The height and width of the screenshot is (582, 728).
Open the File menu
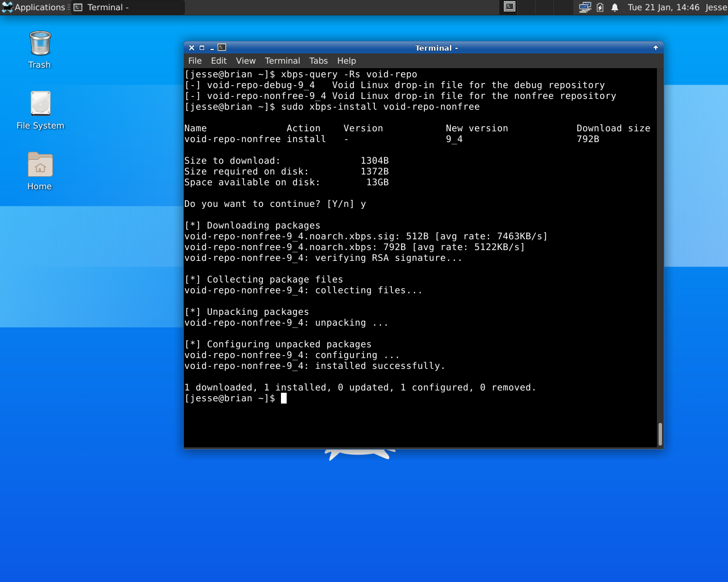click(195, 61)
